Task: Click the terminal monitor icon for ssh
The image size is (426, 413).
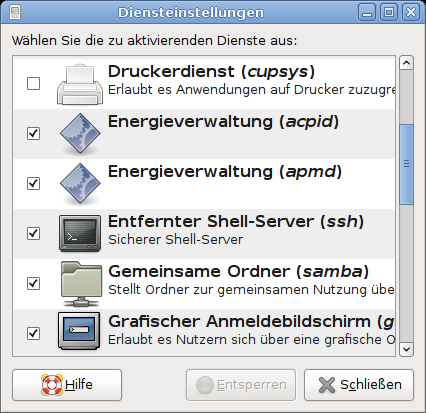Action: coord(80,233)
